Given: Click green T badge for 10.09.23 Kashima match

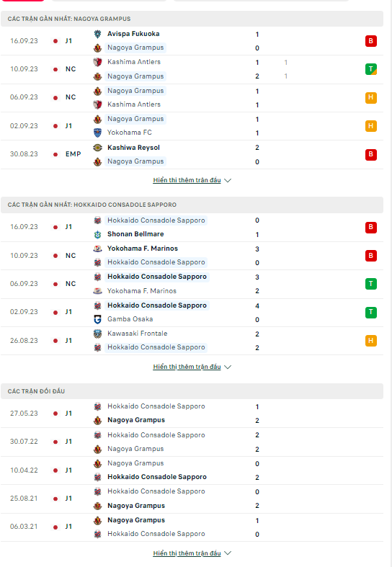Looking at the screenshot, I should pyautogui.click(x=370, y=69).
